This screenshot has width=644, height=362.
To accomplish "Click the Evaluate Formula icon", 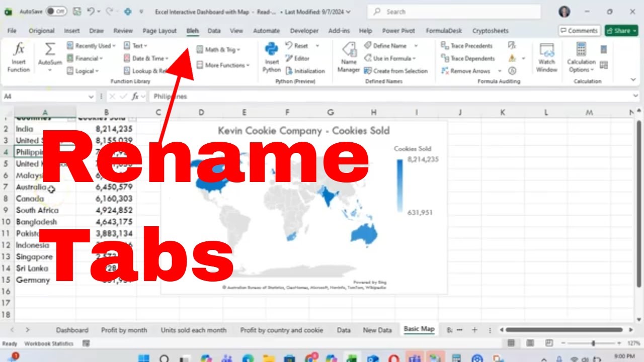I will click(512, 71).
